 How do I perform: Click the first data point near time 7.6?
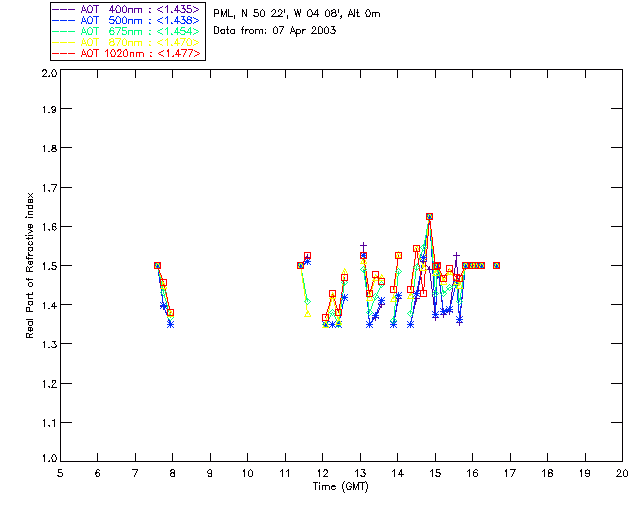point(158,266)
